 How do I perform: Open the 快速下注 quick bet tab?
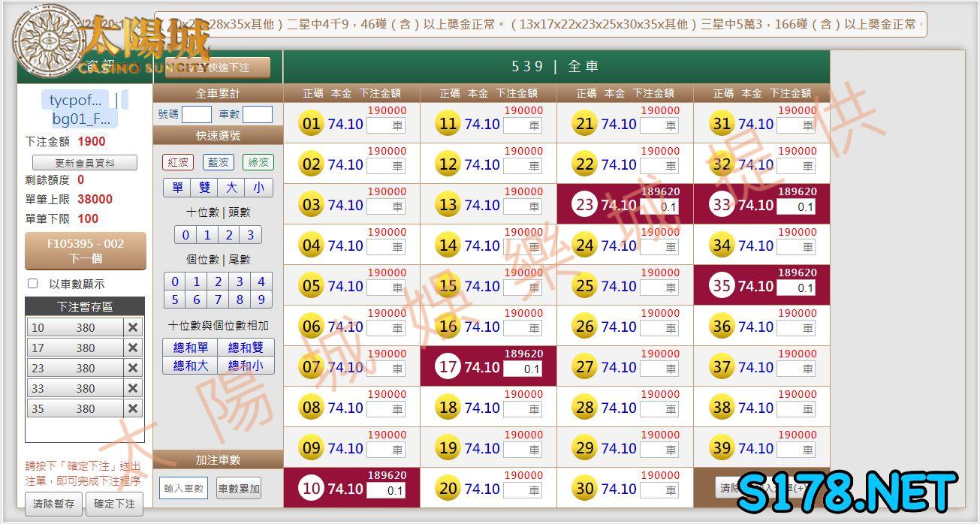(x=218, y=68)
